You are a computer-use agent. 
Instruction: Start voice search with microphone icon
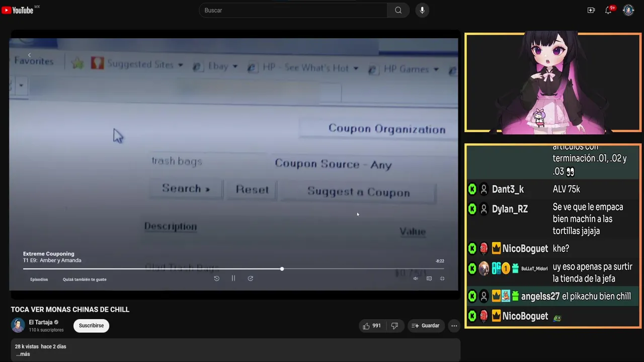pyautogui.click(x=422, y=10)
